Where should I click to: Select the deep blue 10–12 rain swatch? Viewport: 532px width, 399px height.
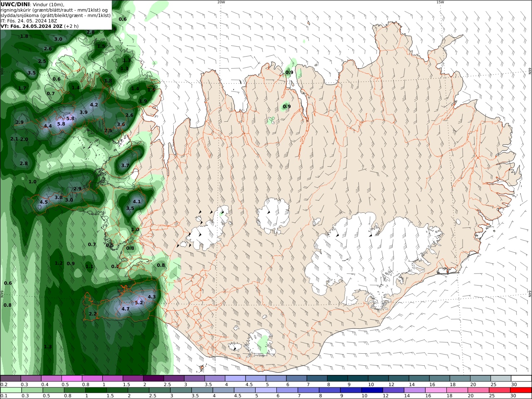click(x=372, y=390)
